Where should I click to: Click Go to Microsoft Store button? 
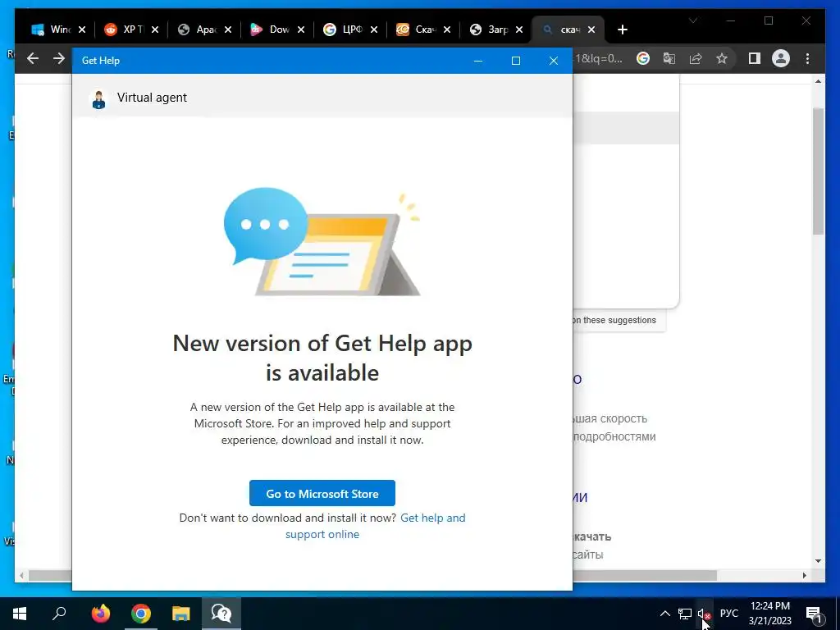pyautogui.click(x=322, y=493)
